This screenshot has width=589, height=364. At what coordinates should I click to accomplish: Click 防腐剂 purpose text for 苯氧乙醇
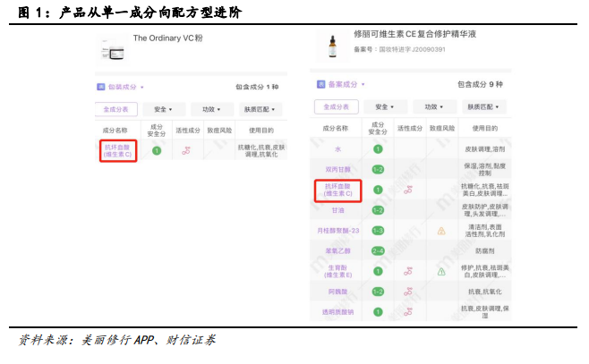pyautogui.click(x=485, y=250)
